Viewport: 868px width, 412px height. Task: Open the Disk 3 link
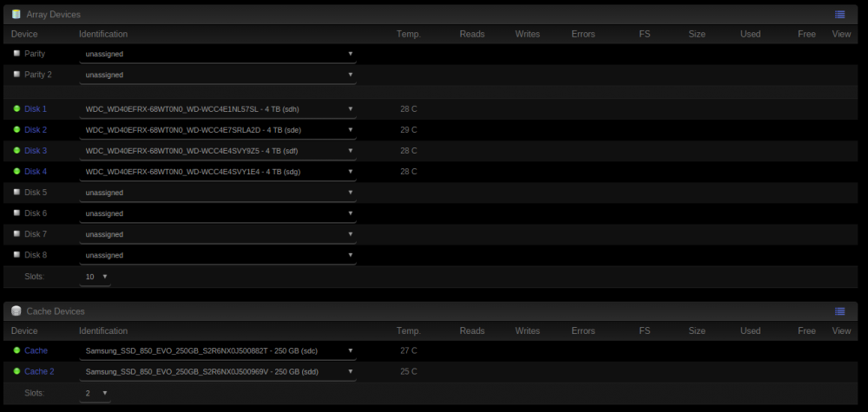tap(36, 150)
